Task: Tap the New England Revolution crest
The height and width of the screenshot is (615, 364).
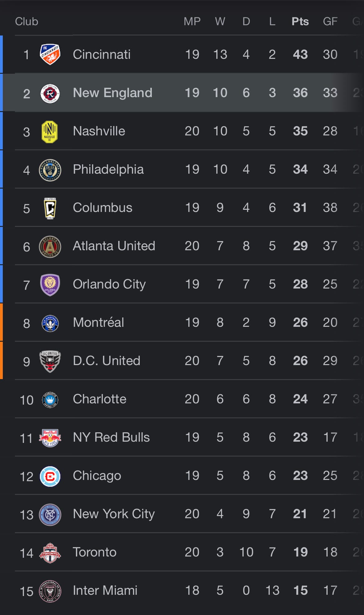Action: (50, 93)
